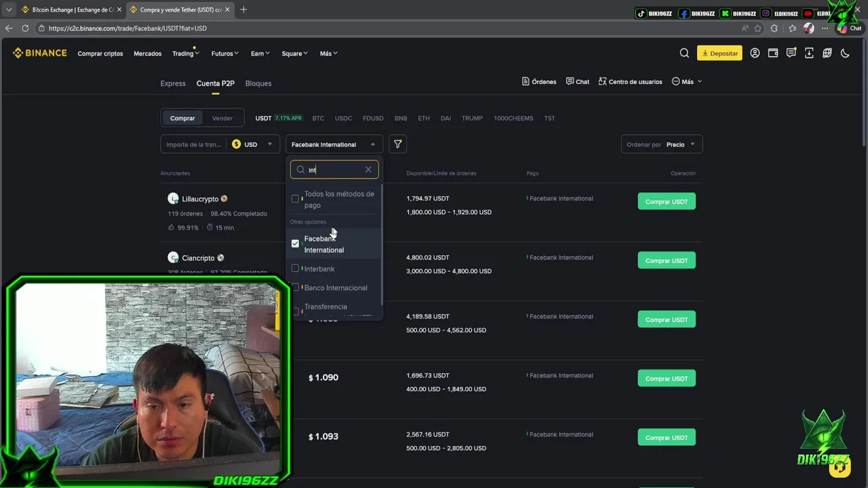868x488 pixels.
Task: Switch to Cuenta P2P tab
Action: [216, 83]
